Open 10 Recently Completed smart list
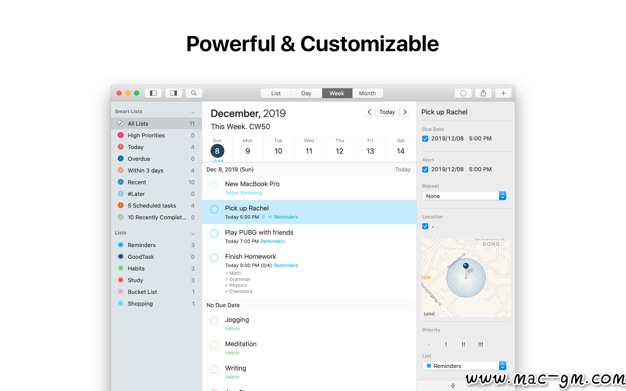 pos(156,217)
